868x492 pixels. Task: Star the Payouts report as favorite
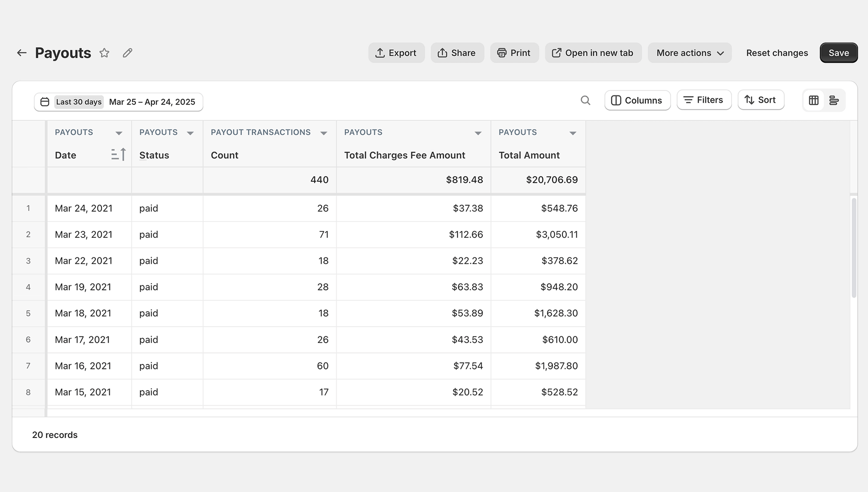104,53
